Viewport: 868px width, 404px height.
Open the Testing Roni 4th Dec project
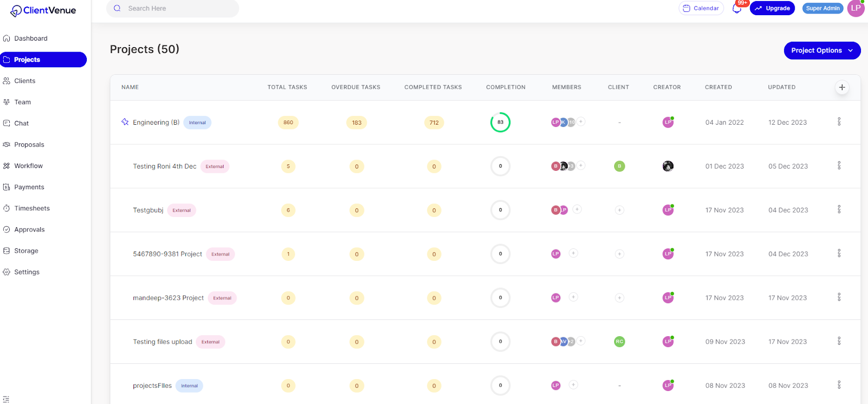(x=164, y=166)
